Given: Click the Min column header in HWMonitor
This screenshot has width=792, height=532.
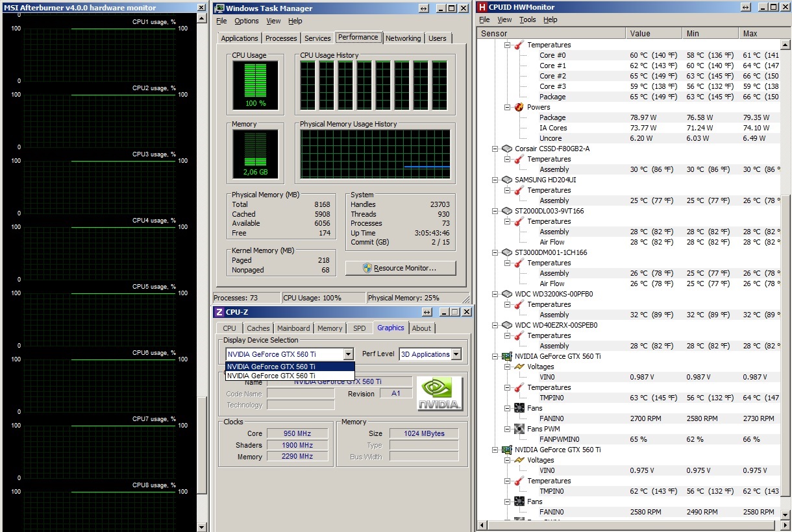Looking at the screenshot, I should (711, 34).
